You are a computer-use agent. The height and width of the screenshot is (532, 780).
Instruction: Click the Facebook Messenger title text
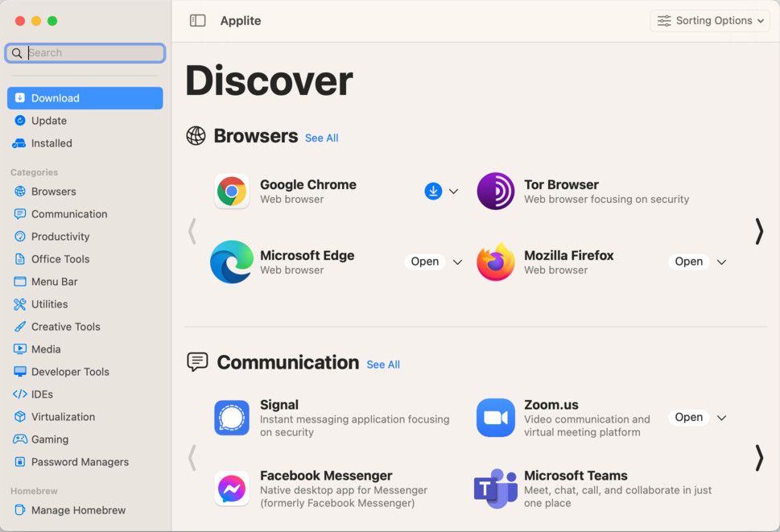pyautogui.click(x=326, y=476)
